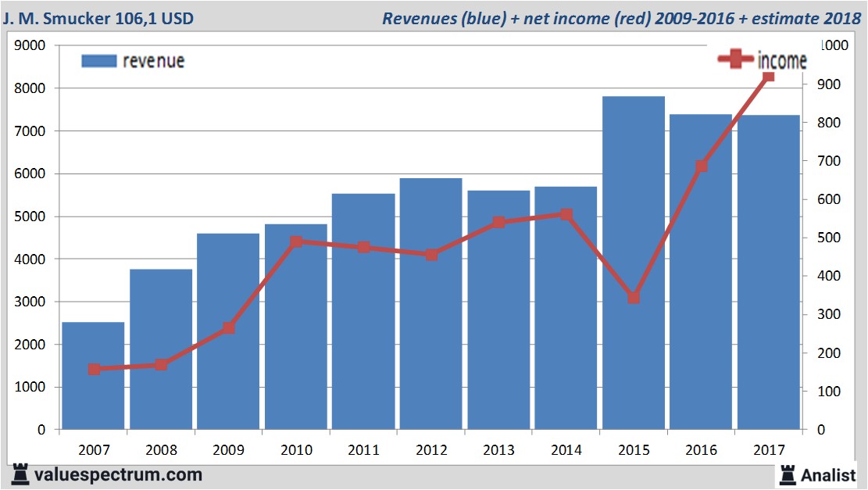The height and width of the screenshot is (490, 868).
Task: Click the Analist brand name text
Action: click(x=828, y=475)
